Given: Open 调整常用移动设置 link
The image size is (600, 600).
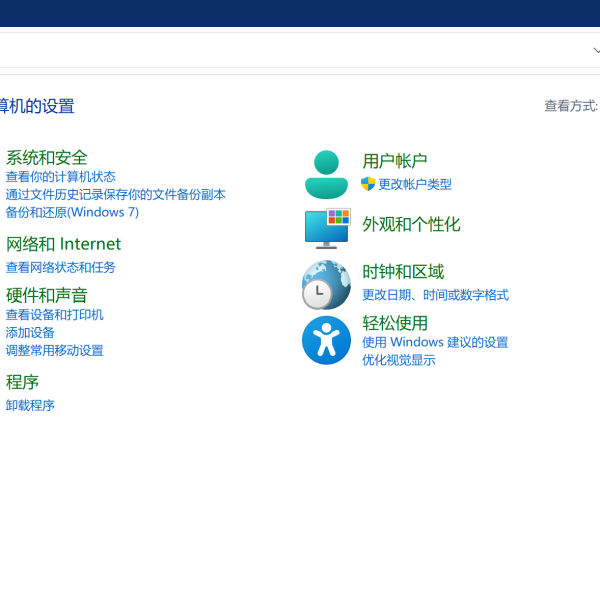Looking at the screenshot, I should tap(54, 351).
